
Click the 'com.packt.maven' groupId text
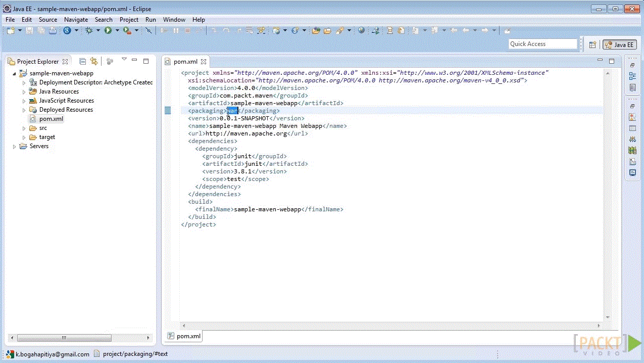point(246,96)
